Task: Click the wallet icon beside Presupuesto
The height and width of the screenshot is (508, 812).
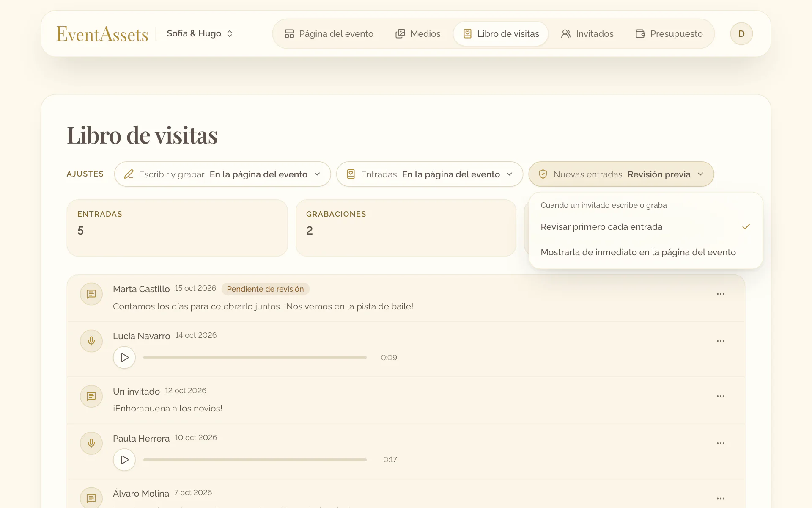Action: coord(640,34)
